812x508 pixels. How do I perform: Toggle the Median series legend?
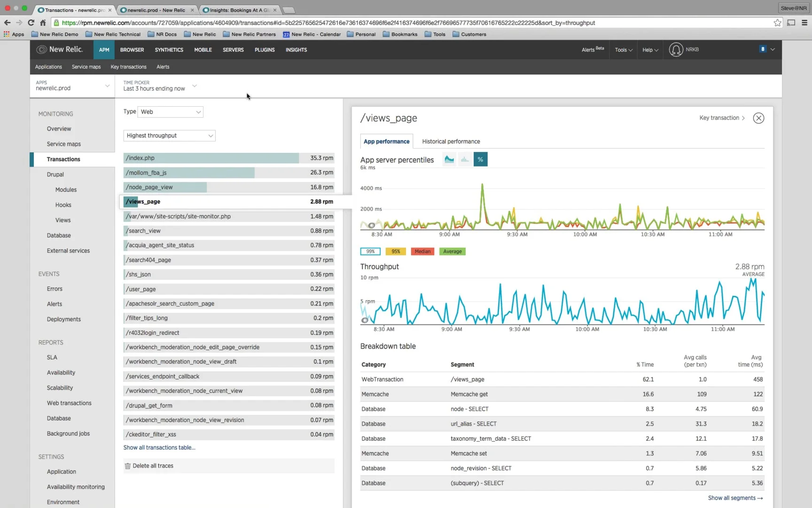pyautogui.click(x=422, y=252)
